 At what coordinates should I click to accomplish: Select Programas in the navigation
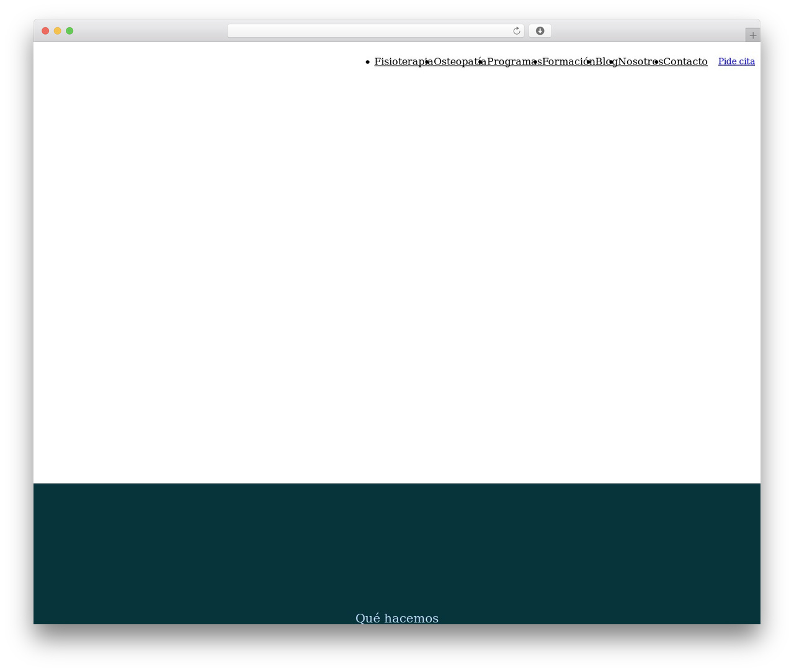514,61
